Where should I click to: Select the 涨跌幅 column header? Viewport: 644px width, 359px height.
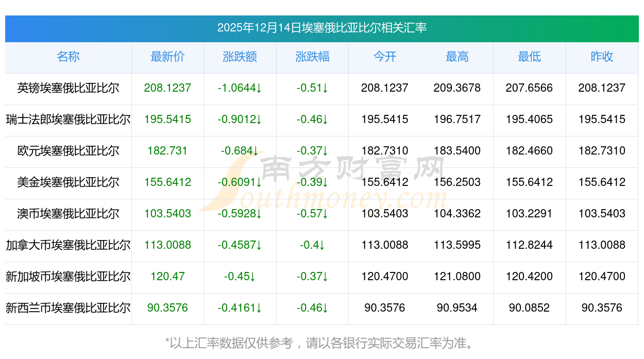coord(312,57)
